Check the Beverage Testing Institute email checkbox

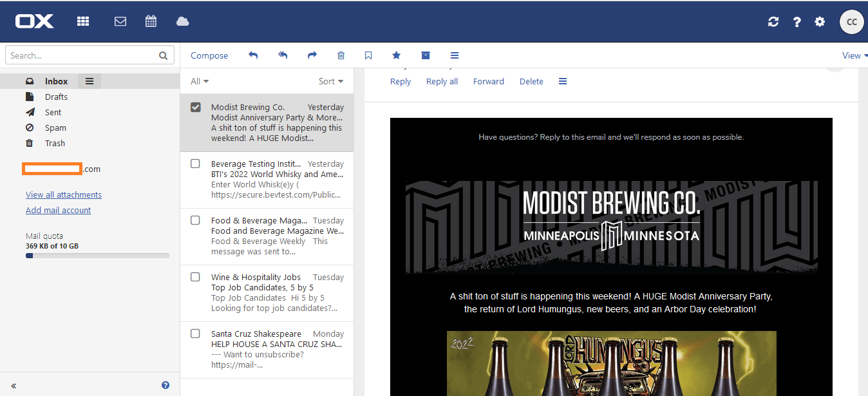[196, 164]
